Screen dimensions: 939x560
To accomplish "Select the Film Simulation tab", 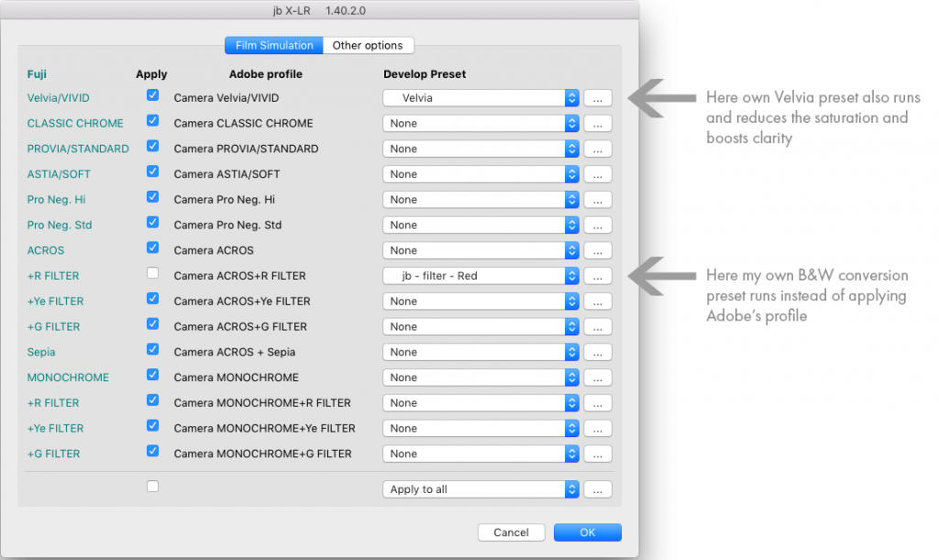I will [273, 45].
